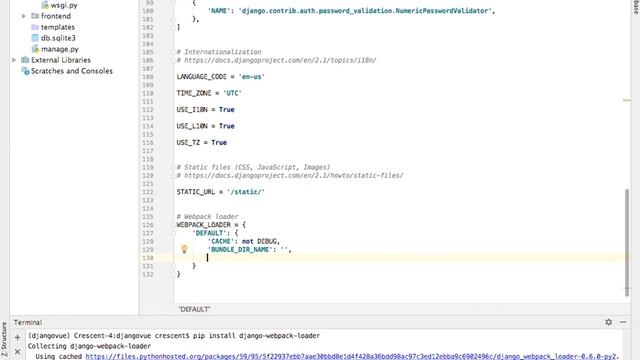Click the Scratches and Consoles icon
The height and width of the screenshot is (360, 640).
[x=25, y=71]
